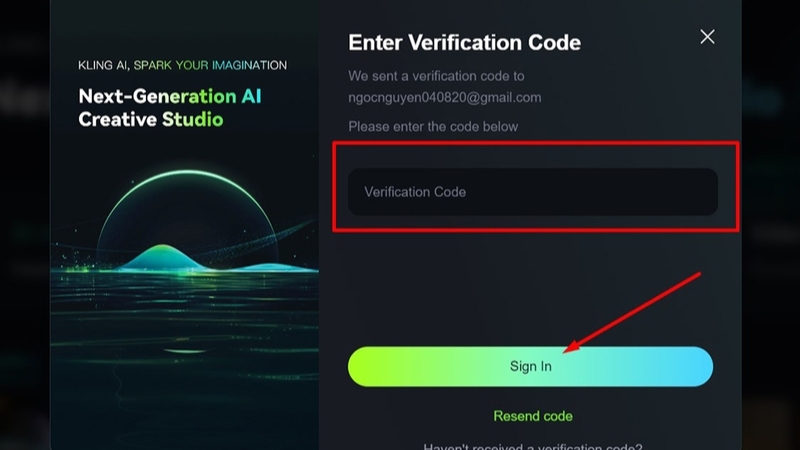Click the "Please enter the code below" text
This screenshot has height=450, width=800.
(x=433, y=126)
